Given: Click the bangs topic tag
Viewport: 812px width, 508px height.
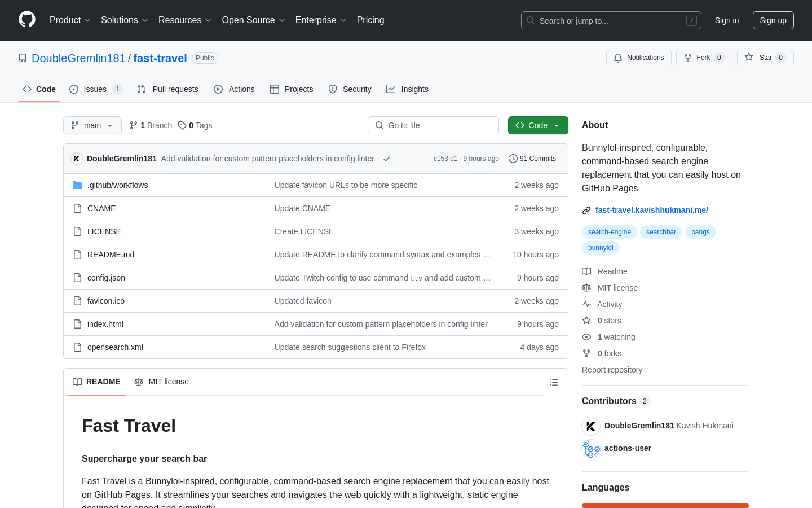Looking at the screenshot, I should (700, 232).
